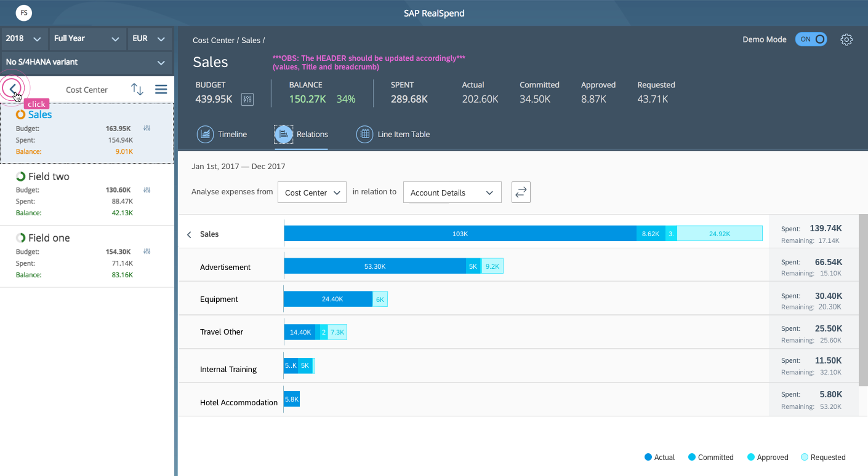Click the Advertisement row label
Screen dimensions: 868x476
click(x=225, y=268)
